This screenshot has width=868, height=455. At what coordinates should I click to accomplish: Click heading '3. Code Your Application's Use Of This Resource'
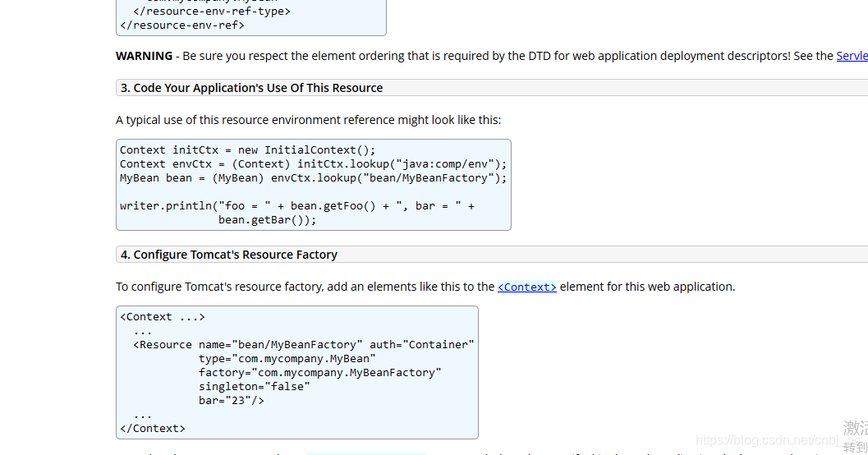click(252, 88)
